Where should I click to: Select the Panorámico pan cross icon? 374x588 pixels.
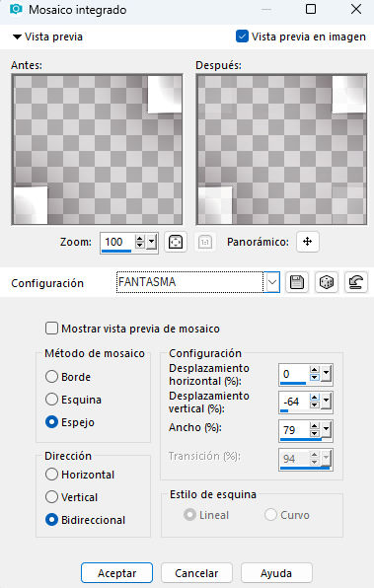pyautogui.click(x=308, y=242)
